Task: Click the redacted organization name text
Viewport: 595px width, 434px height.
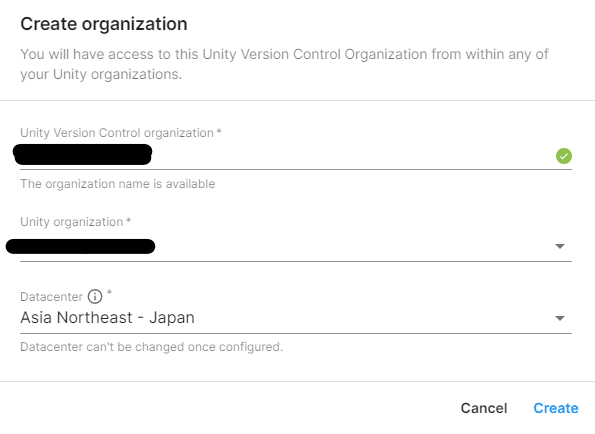Action: click(x=83, y=154)
